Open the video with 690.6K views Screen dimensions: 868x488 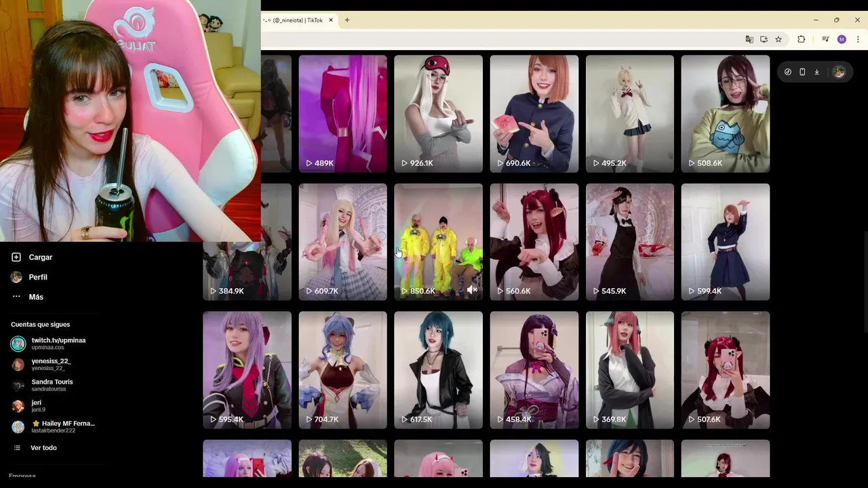click(534, 113)
